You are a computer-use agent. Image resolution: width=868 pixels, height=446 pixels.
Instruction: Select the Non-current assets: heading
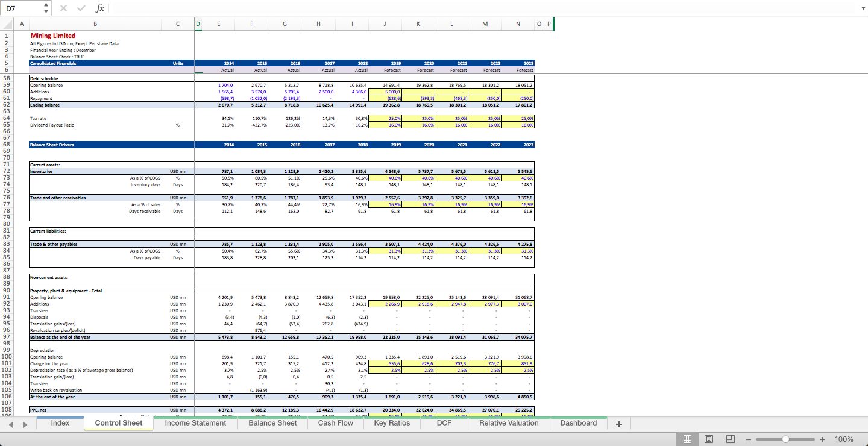(49, 277)
